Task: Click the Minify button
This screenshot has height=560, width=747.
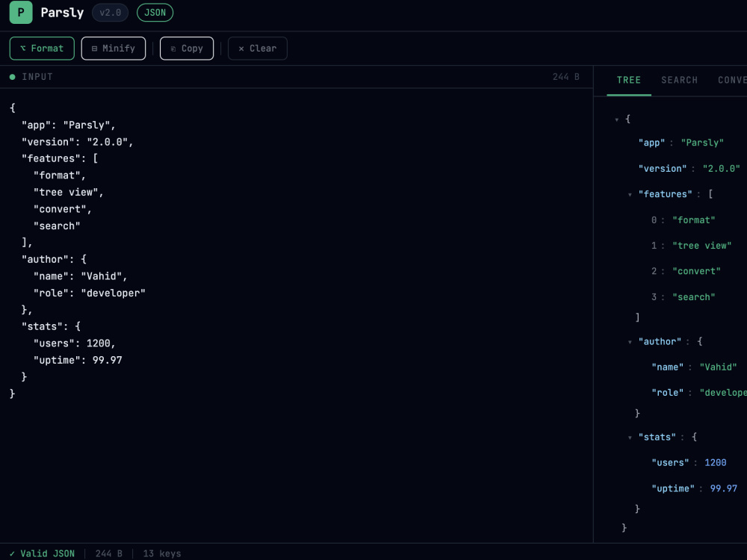Action: click(x=114, y=49)
